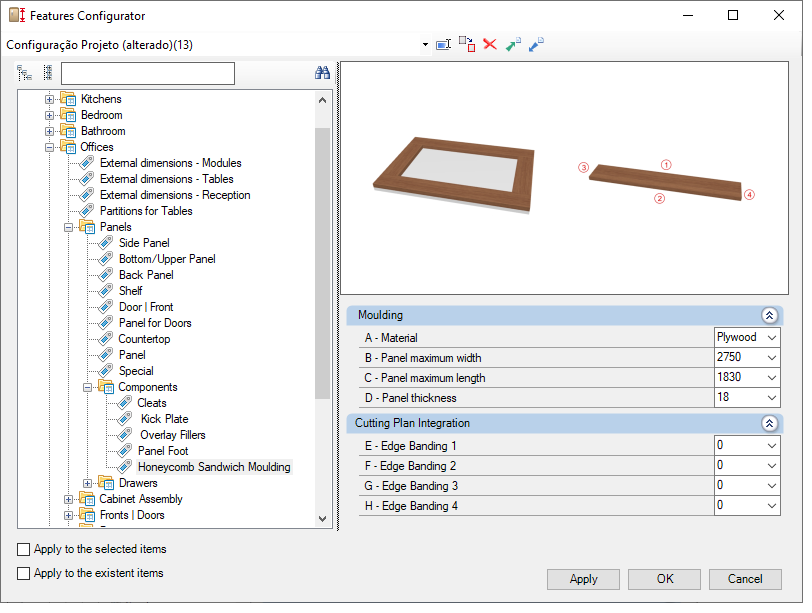812x613 pixels.
Task: Delete configuration with the red X icon
Action: click(490, 45)
